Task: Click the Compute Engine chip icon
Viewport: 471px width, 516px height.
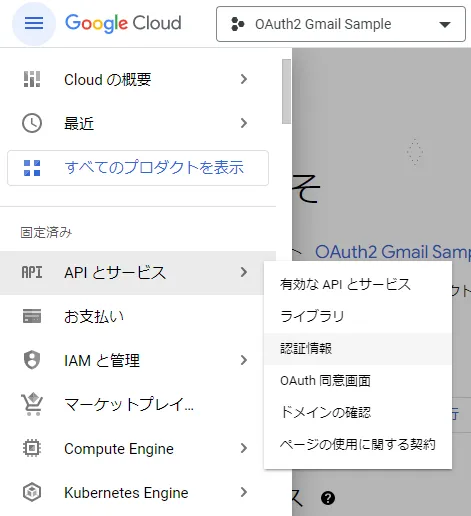Action: 32,448
